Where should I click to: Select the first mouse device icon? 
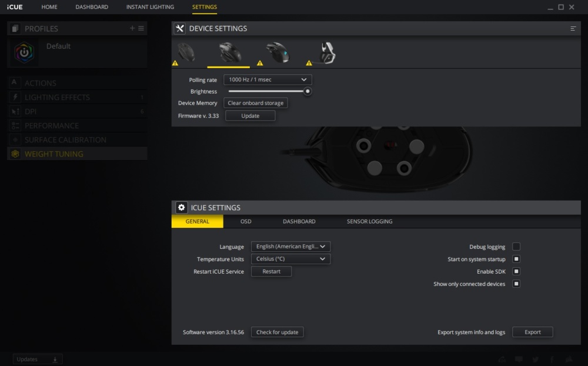point(186,52)
